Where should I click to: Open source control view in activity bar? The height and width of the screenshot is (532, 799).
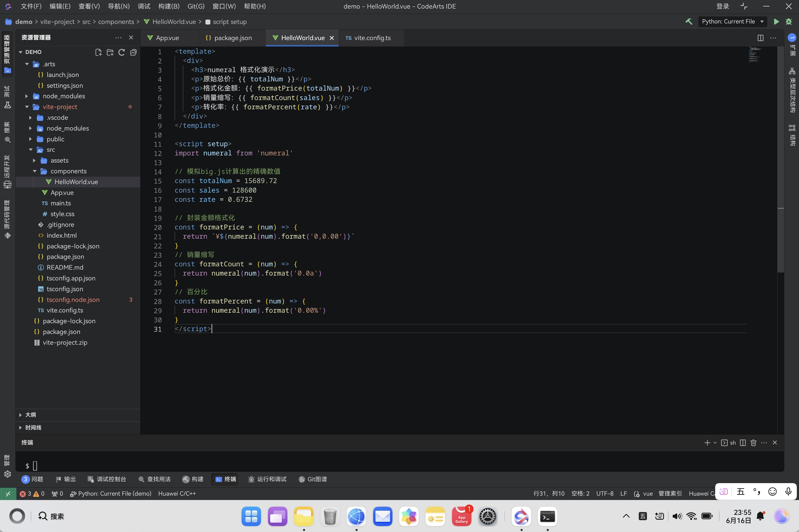pyautogui.click(x=8, y=219)
